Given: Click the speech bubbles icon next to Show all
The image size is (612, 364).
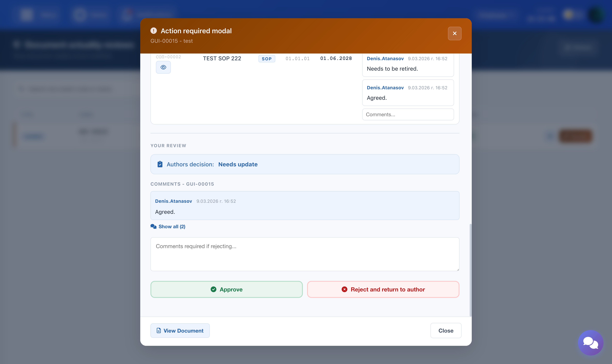Looking at the screenshot, I should point(153,226).
